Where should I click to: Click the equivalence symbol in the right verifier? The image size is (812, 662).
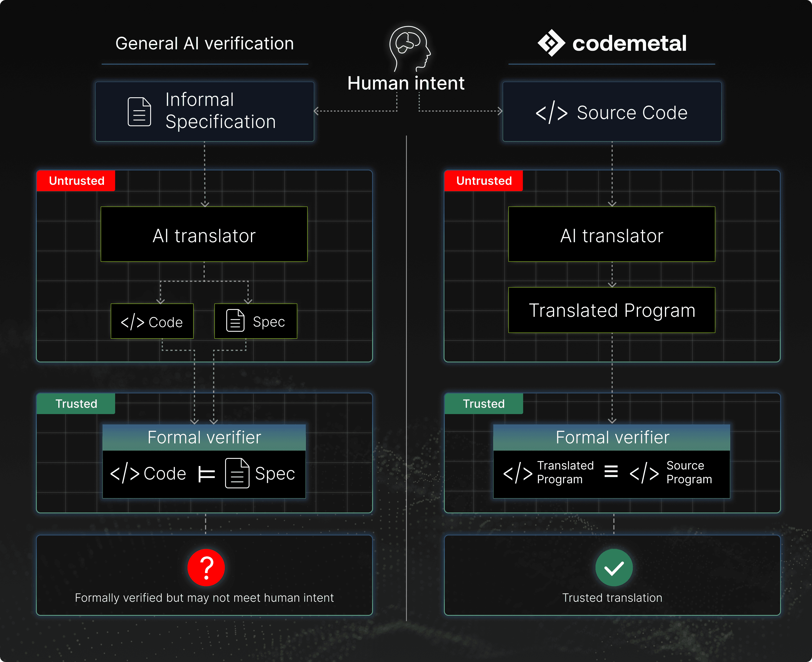pos(611,471)
